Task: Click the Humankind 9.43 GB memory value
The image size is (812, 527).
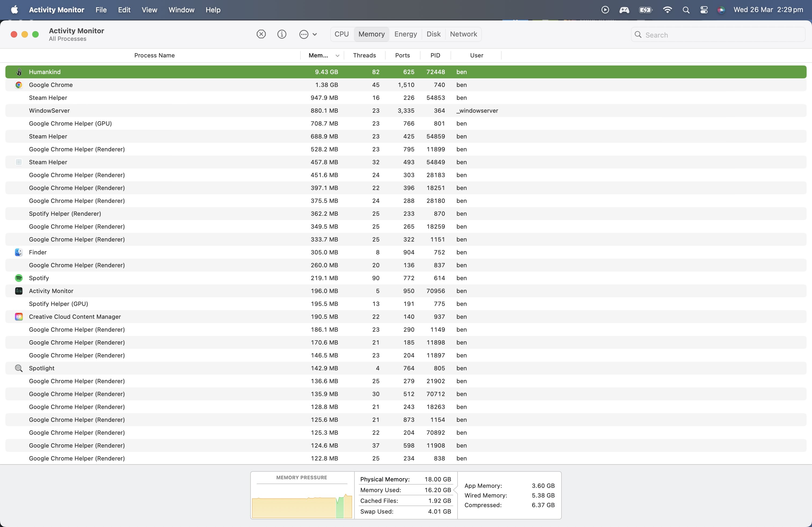Action: pos(326,72)
